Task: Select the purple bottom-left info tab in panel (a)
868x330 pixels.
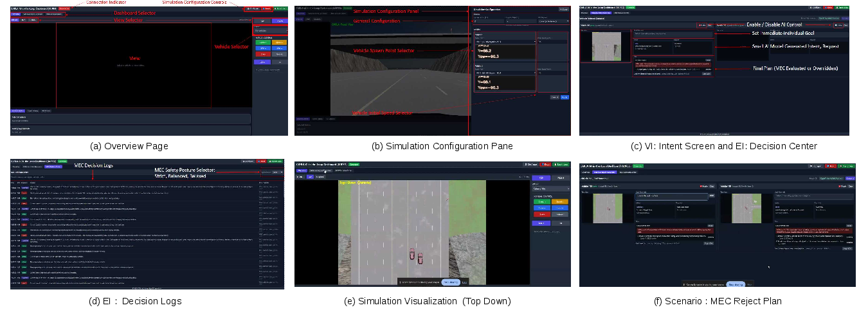Action: coord(17,111)
